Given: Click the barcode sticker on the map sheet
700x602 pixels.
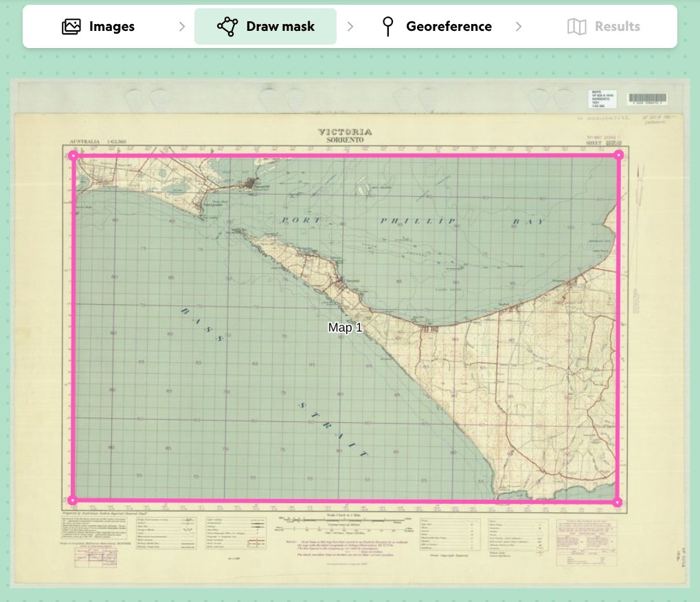Looking at the screenshot, I should [x=646, y=100].
